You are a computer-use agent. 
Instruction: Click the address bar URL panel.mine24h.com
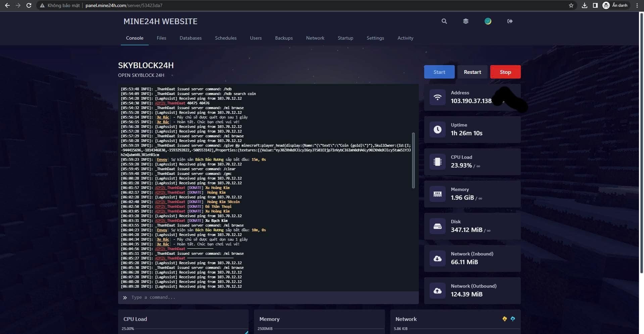pyautogui.click(x=124, y=5)
